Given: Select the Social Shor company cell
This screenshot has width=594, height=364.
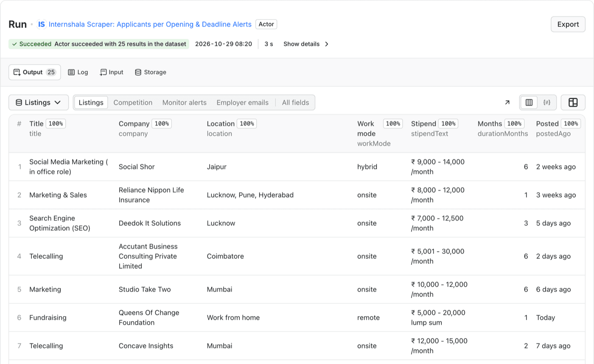Looking at the screenshot, I should (137, 167).
